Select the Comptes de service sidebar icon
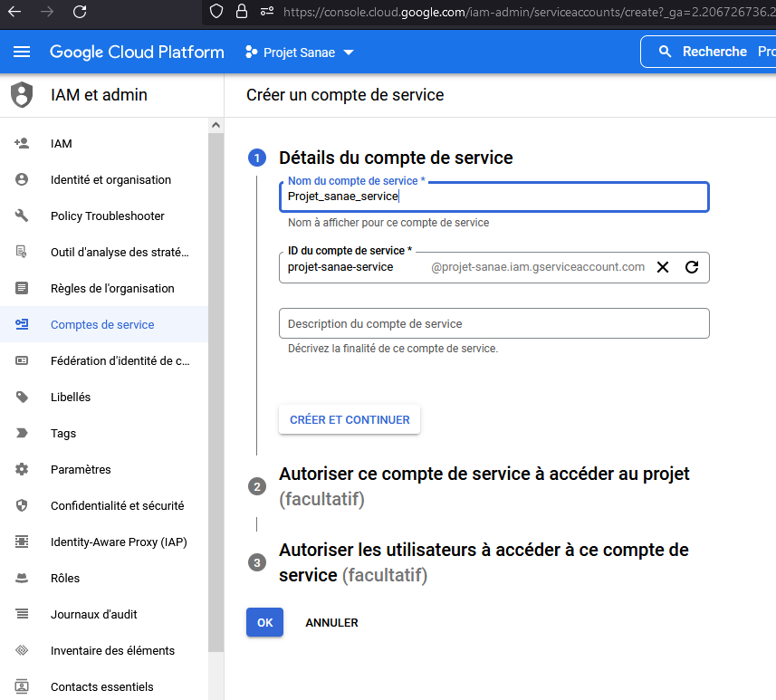The width and height of the screenshot is (776, 700). click(21, 324)
